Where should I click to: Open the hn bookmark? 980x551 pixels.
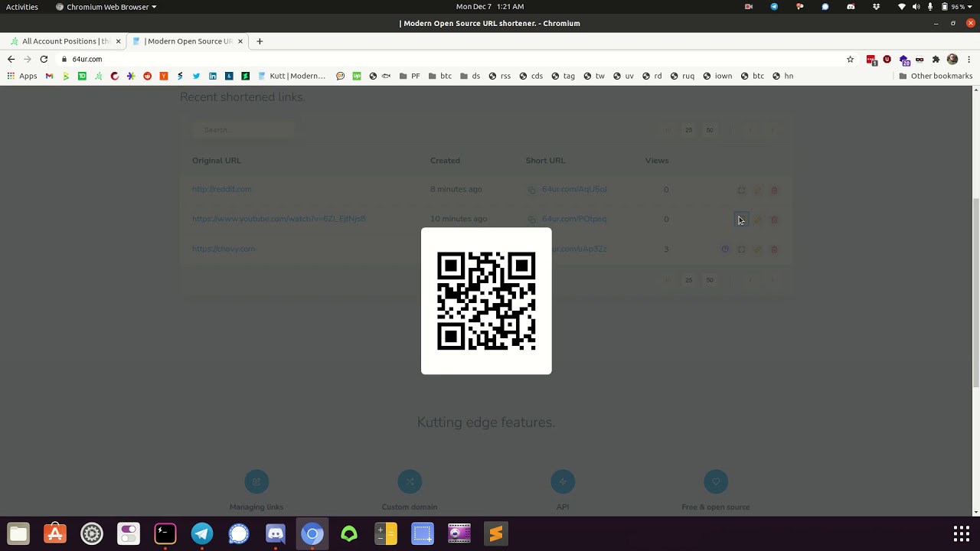click(x=782, y=76)
